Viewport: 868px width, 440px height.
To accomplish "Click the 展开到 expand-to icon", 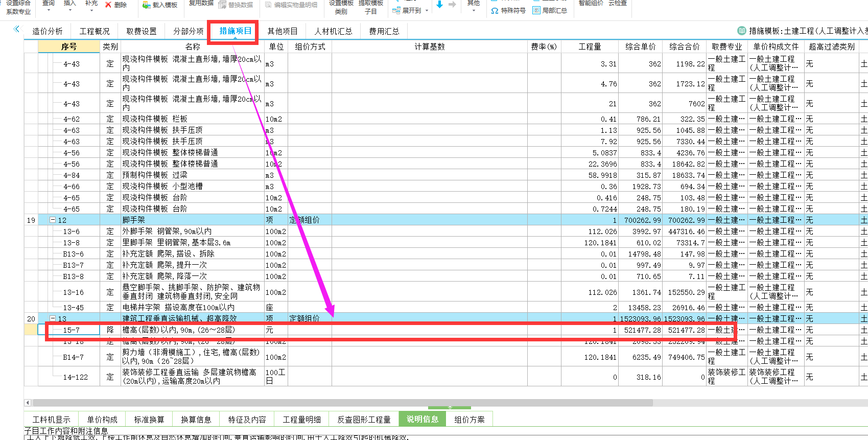I will (x=396, y=10).
